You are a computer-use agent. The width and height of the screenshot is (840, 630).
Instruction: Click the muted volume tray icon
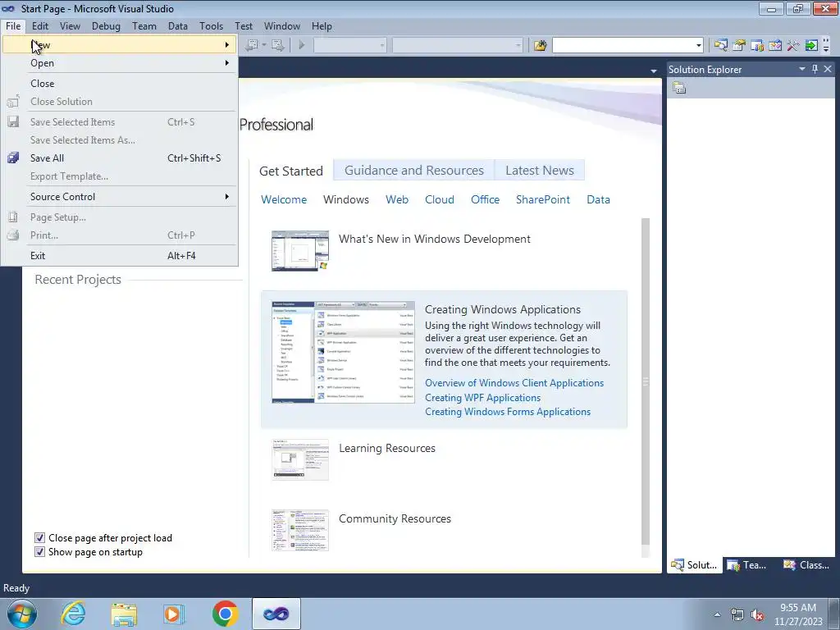click(757, 615)
